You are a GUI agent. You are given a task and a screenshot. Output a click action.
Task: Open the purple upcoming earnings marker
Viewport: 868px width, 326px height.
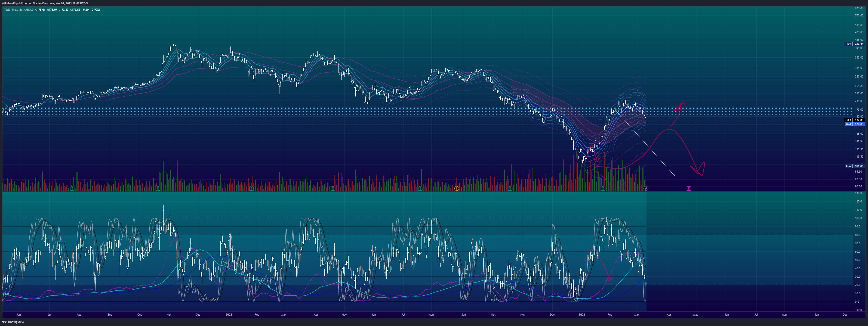tap(689, 189)
